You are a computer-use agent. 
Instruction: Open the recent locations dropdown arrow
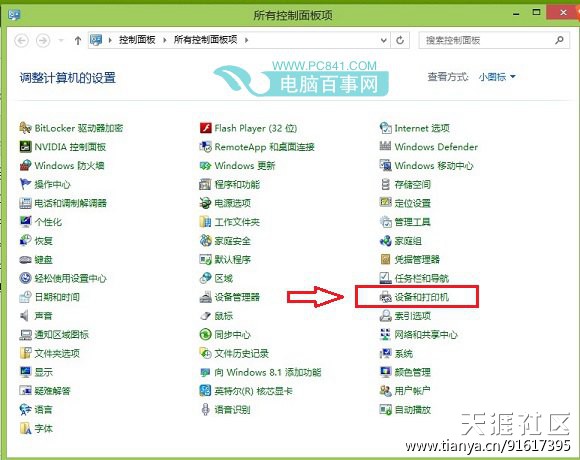(x=61, y=40)
